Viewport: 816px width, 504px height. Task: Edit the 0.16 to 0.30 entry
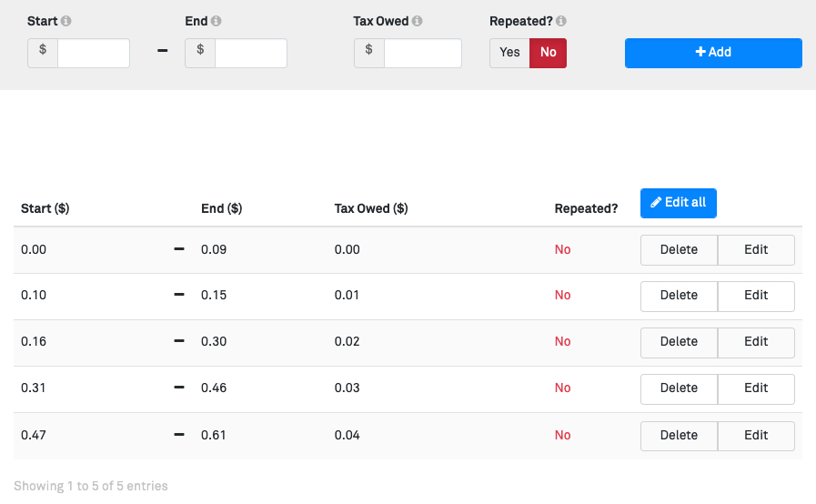756,342
